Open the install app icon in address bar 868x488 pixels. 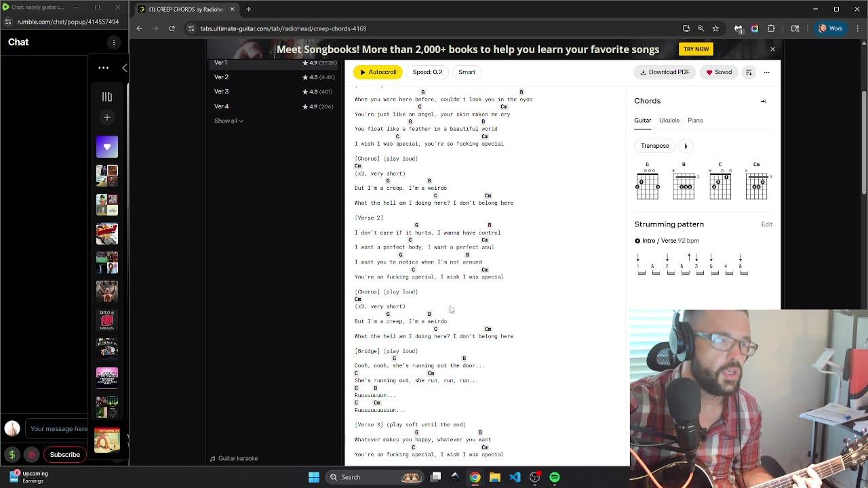(x=686, y=28)
